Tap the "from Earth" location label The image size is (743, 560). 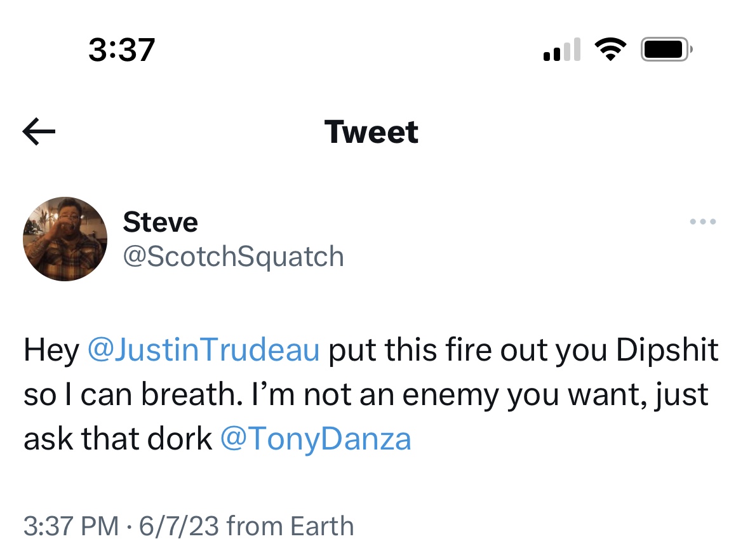pos(290,526)
